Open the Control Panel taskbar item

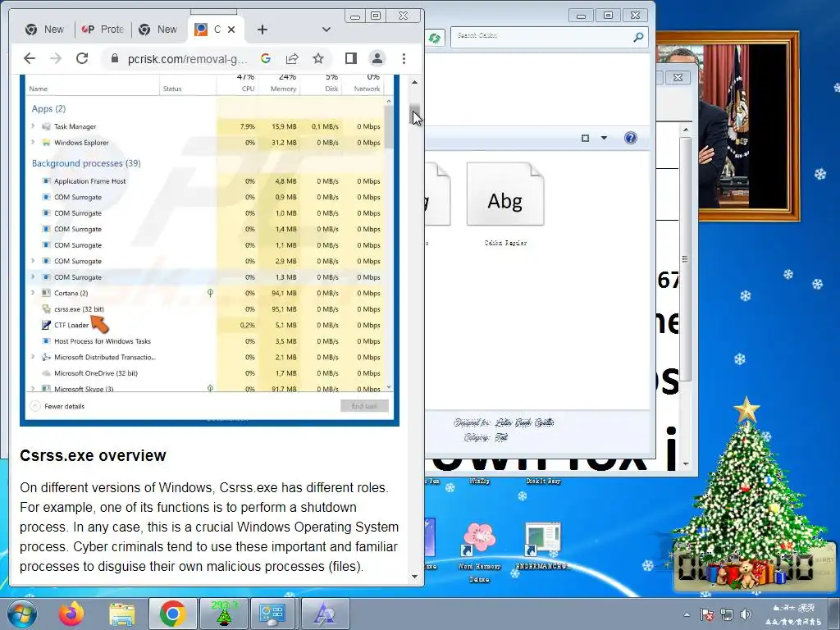pyautogui.click(x=272, y=614)
